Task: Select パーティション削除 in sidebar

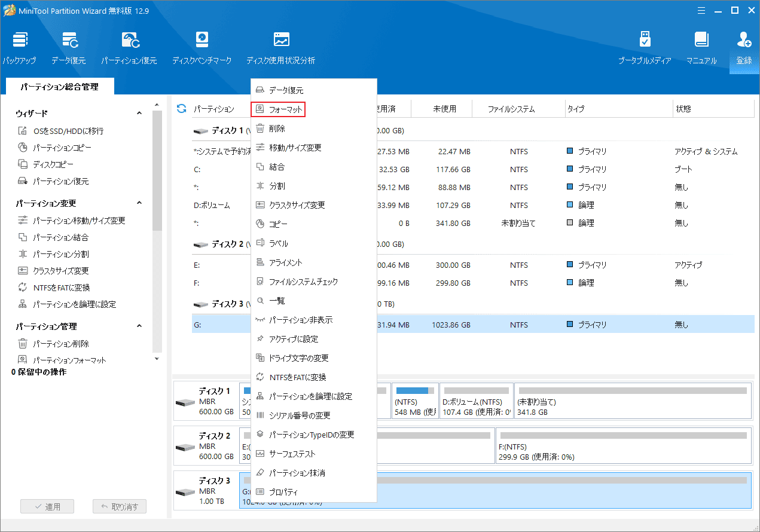Action: pos(53,344)
